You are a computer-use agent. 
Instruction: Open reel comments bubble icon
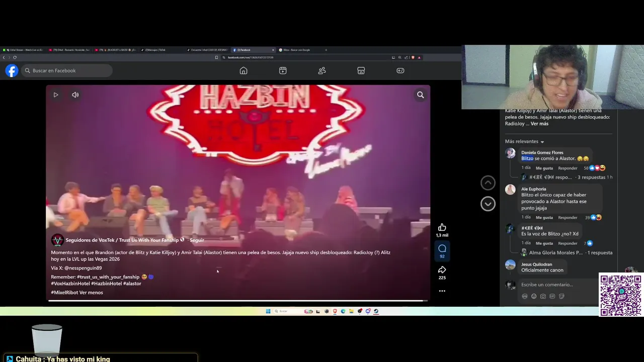[442, 248]
